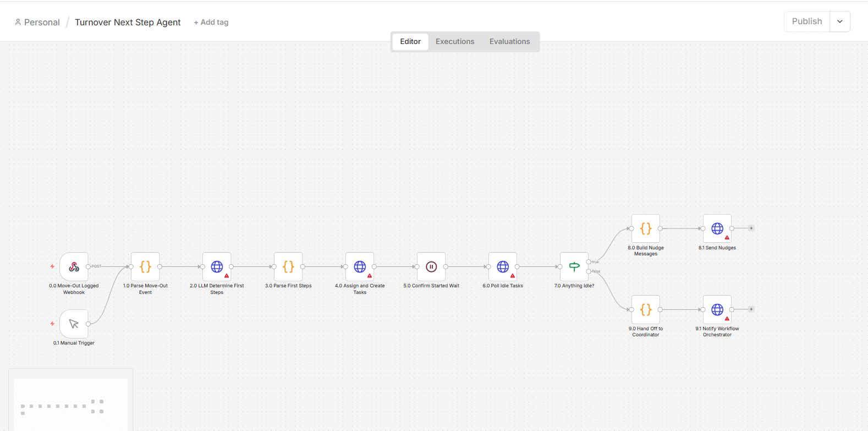Image resolution: width=868 pixels, height=431 pixels.
Task: Select the Send Nudges HTTP node
Action: 717,228
